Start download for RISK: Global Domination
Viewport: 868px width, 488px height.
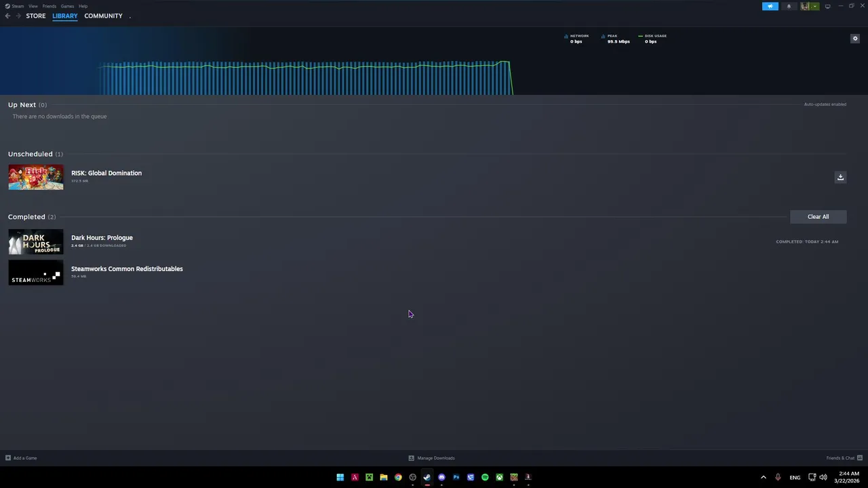[x=840, y=177]
